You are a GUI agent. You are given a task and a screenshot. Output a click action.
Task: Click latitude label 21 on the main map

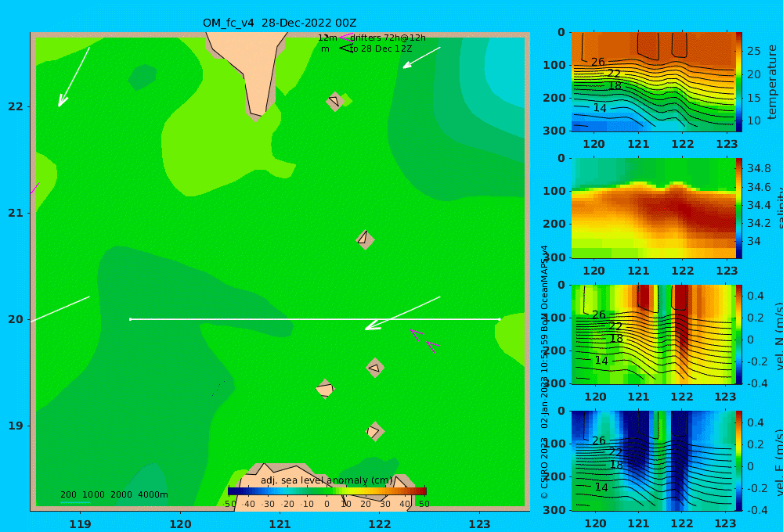(x=16, y=213)
